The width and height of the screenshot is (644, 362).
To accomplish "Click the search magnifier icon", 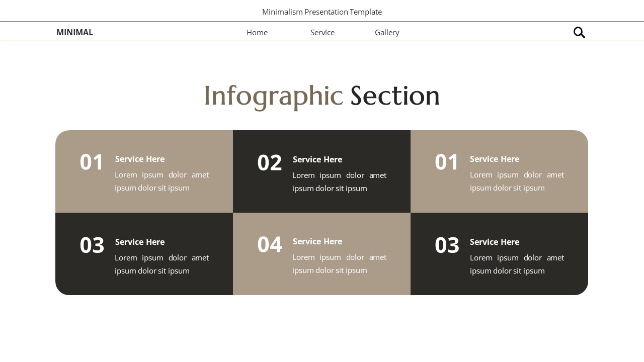I will (579, 32).
